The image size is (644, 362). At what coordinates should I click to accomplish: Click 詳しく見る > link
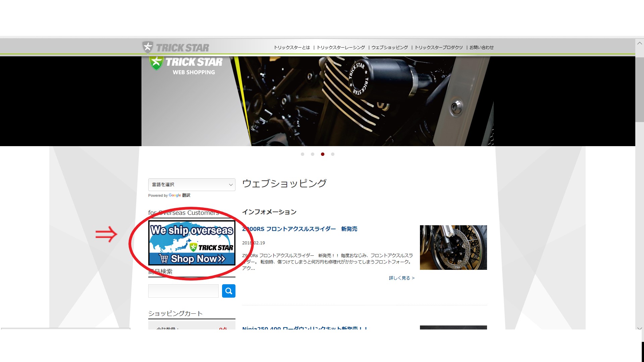[402, 278]
